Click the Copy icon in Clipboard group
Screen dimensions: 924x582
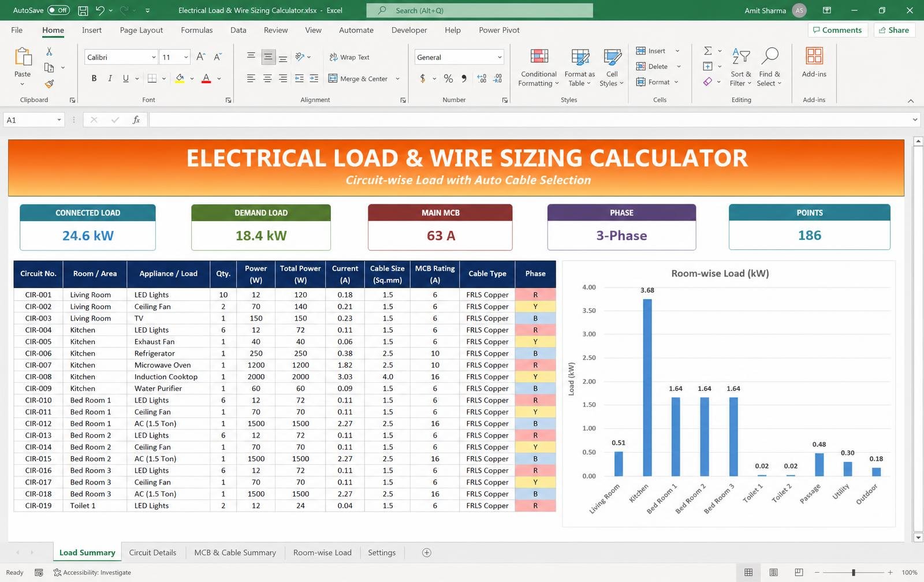49,68
